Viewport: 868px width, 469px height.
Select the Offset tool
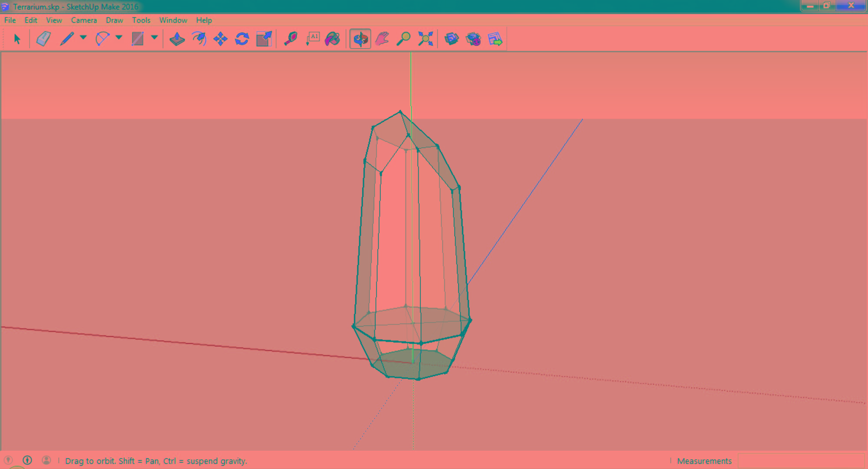(x=199, y=39)
